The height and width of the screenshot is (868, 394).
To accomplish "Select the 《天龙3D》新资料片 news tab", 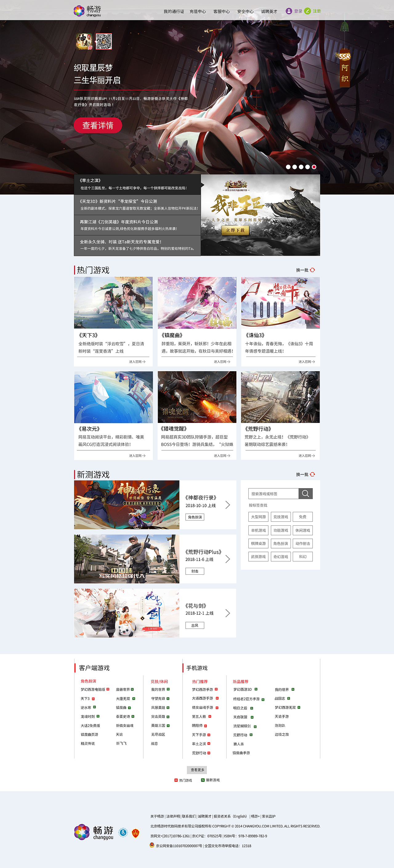I will point(138,205).
